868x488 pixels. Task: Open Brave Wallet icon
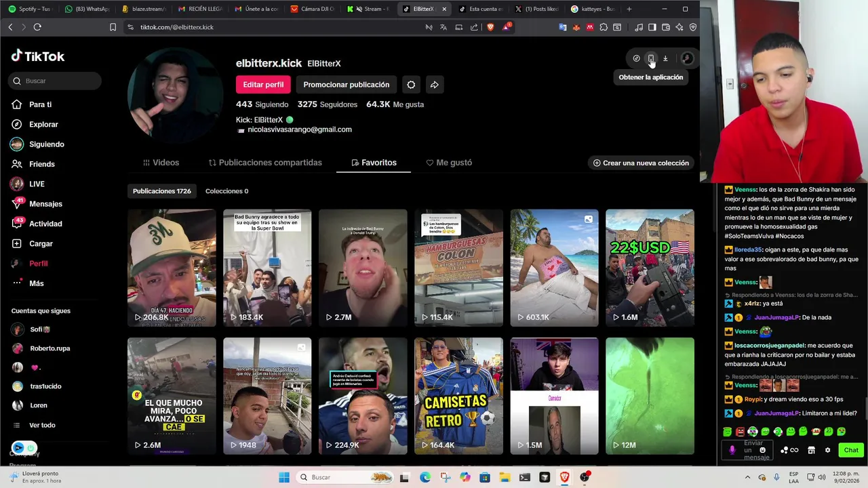[x=666, y=27]
